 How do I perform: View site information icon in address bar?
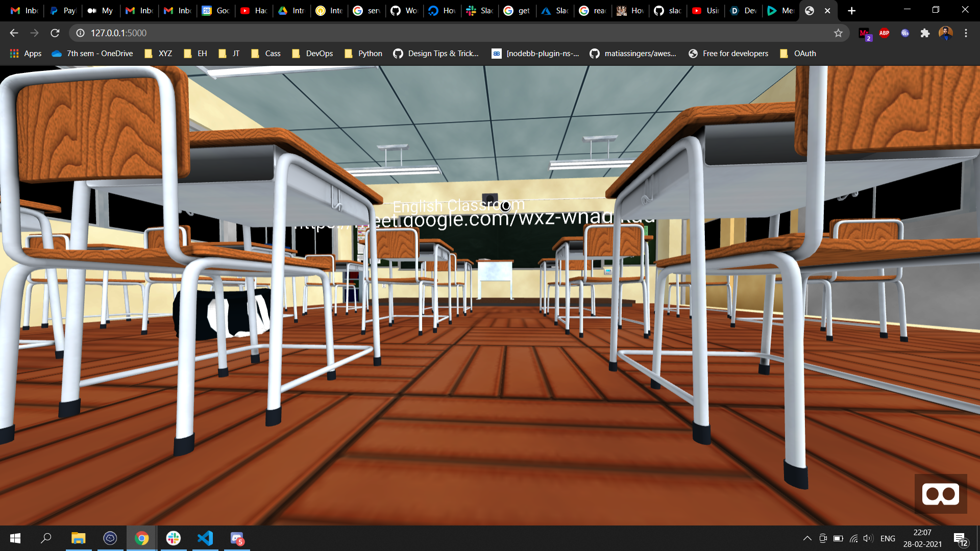coord(80,33)
